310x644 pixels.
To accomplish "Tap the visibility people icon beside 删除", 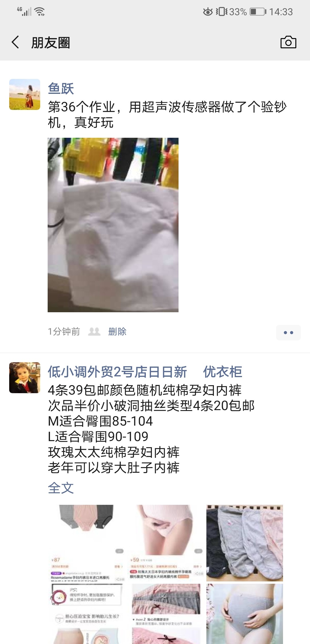I will (94, 331).
